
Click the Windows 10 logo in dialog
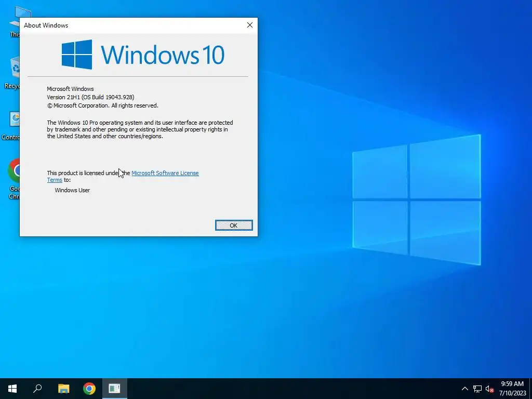tap(143, 54)
